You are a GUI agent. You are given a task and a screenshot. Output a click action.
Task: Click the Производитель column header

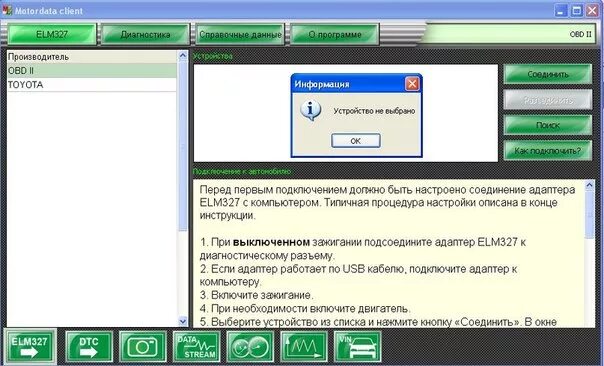[x=92, y=57]
